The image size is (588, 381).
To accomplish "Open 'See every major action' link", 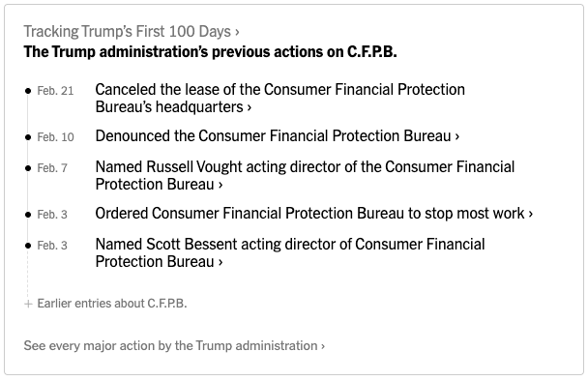I will [174, 346].
